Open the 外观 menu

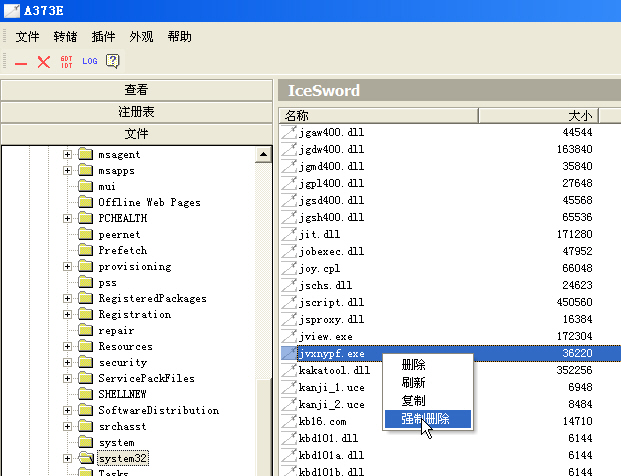point(141,37)
